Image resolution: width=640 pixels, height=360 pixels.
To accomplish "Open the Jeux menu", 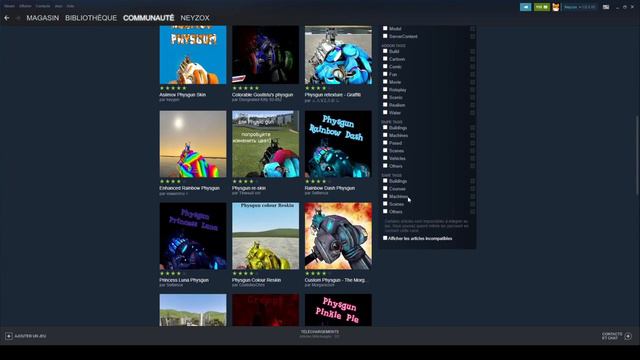I will (x=59, y=6).
